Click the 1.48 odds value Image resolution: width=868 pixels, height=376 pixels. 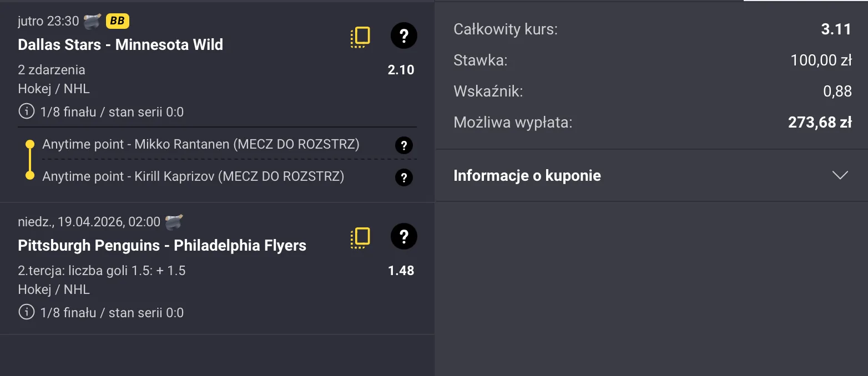(401, 271)
